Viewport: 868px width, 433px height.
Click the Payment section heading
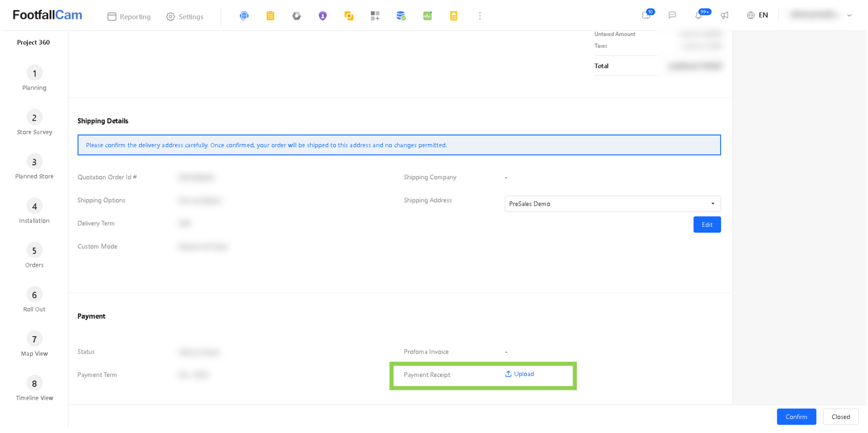[91, 317]
